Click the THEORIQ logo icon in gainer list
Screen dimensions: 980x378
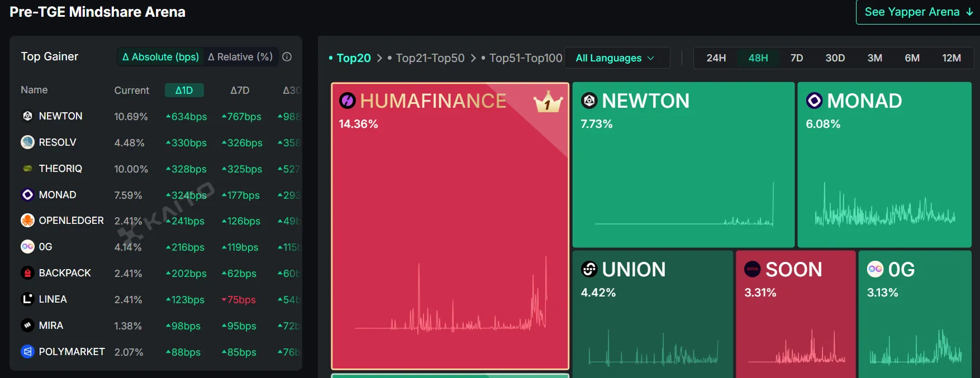pyautogui.click(x=27, y=168)
